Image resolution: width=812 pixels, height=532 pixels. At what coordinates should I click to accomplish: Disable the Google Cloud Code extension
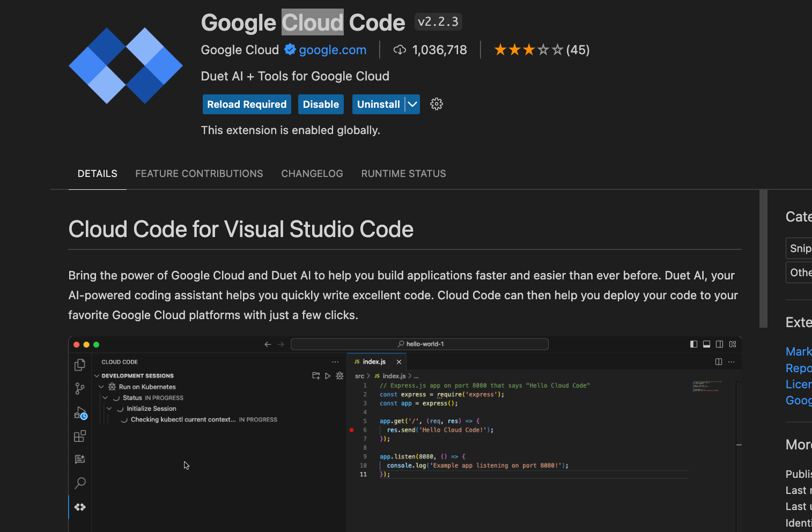pyautogui.click(x=321, y=105)
